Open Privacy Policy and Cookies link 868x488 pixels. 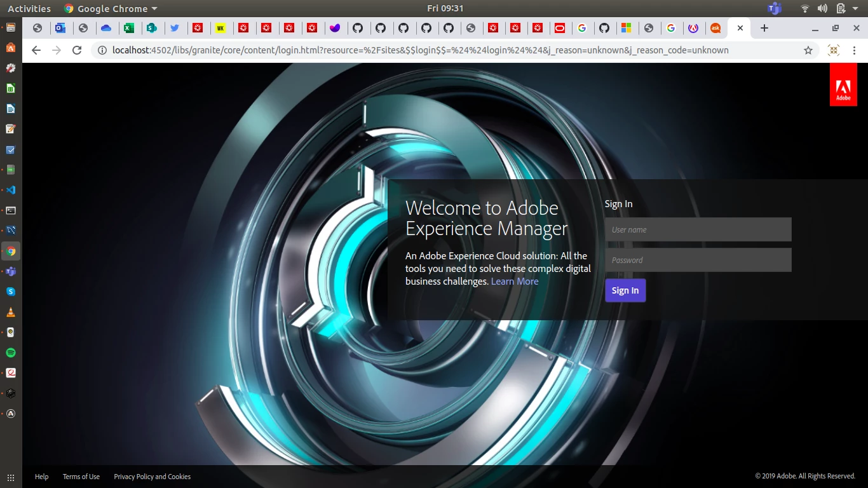coord(152,477)
